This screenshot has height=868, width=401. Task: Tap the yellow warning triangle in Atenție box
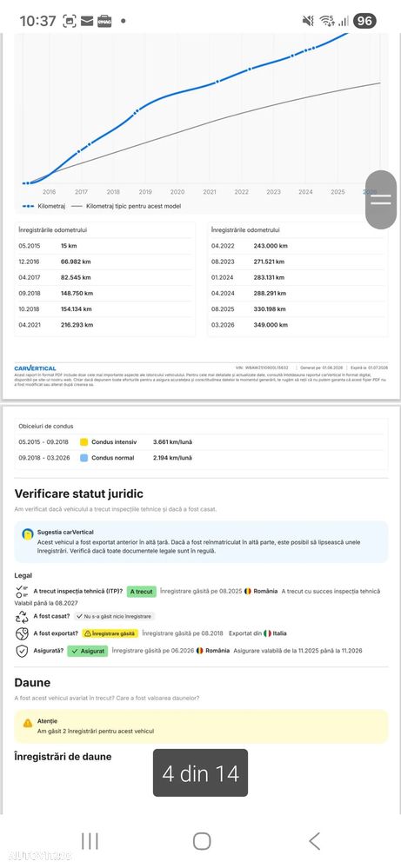28,724
